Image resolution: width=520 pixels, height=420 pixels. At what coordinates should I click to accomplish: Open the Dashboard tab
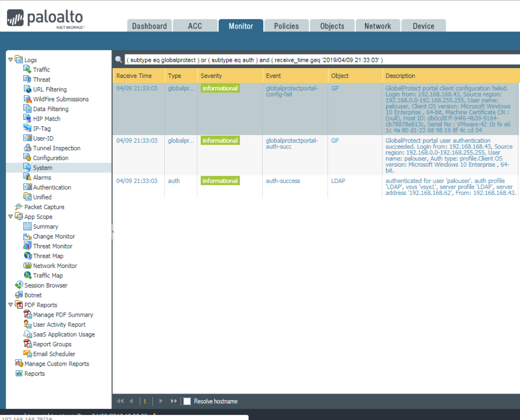tap(149, 26)
